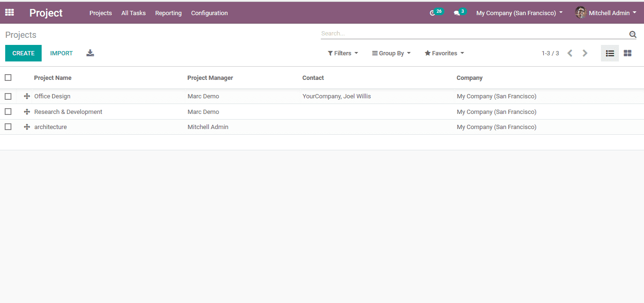
Task: Open the All Tasks menu
Action: (133, 13)
